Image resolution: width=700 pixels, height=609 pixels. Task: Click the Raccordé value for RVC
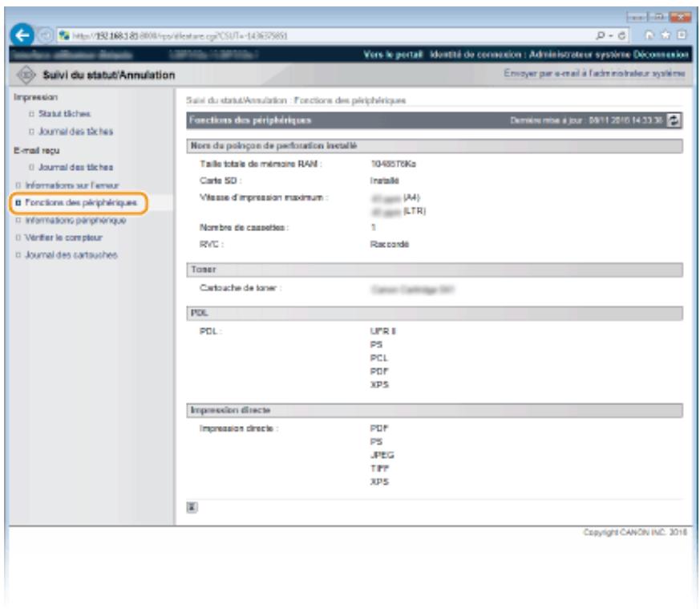[x=389, y=245]
